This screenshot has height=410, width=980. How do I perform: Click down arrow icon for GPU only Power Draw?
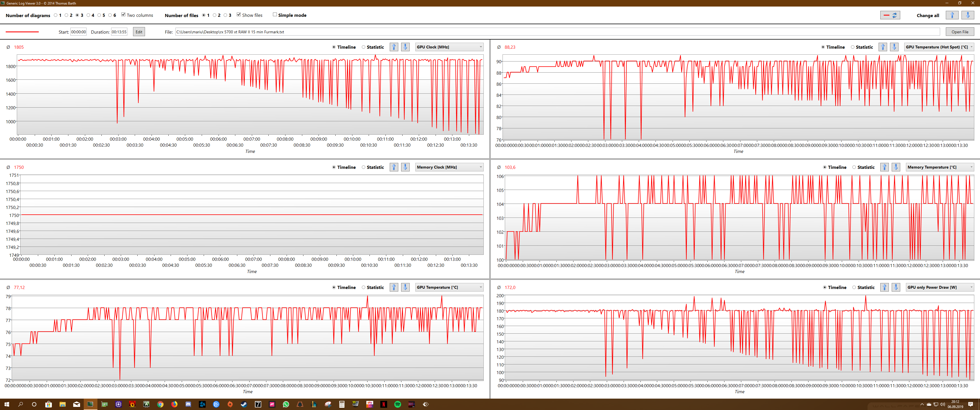(x=896, y=288)
